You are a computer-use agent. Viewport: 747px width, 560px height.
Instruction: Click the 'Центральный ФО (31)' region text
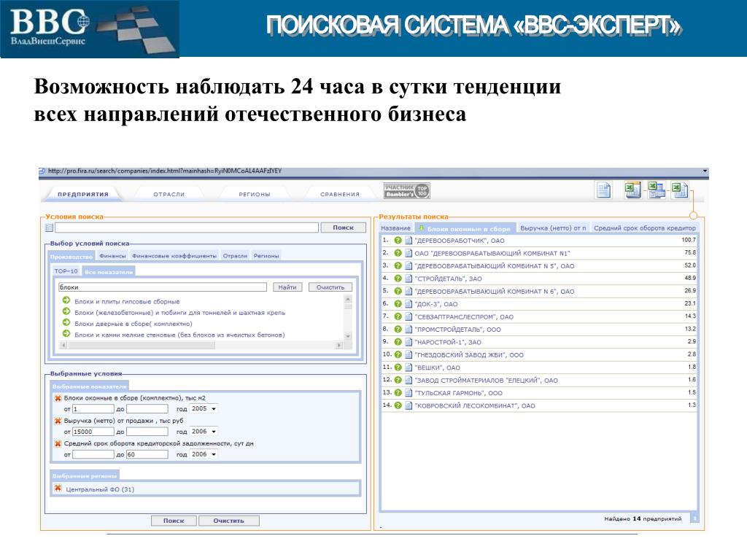[x=100, y=489]
